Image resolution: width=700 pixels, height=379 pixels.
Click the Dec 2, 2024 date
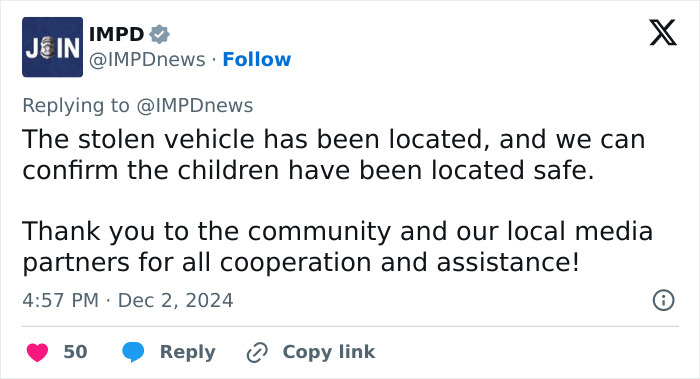[175, 300]
